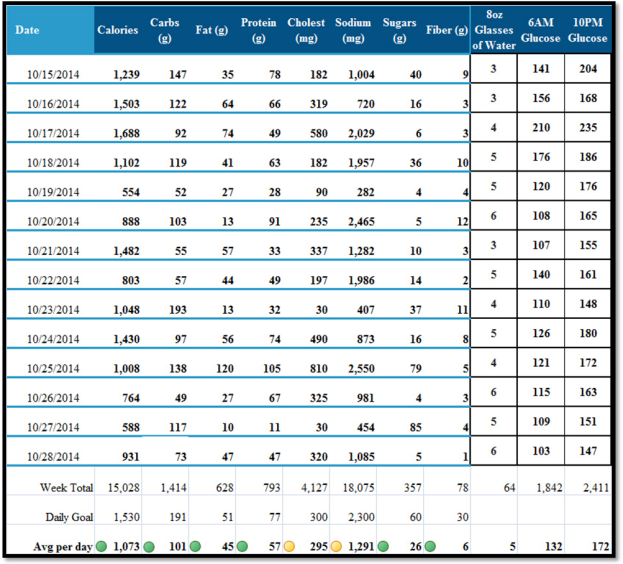Click Week Total sodium 18,075

click(x=358, y=488)
